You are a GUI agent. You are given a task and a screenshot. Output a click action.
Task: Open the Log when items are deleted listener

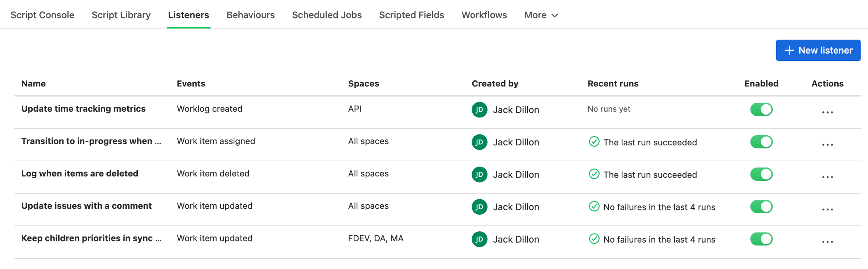click(x=80, y=174)
